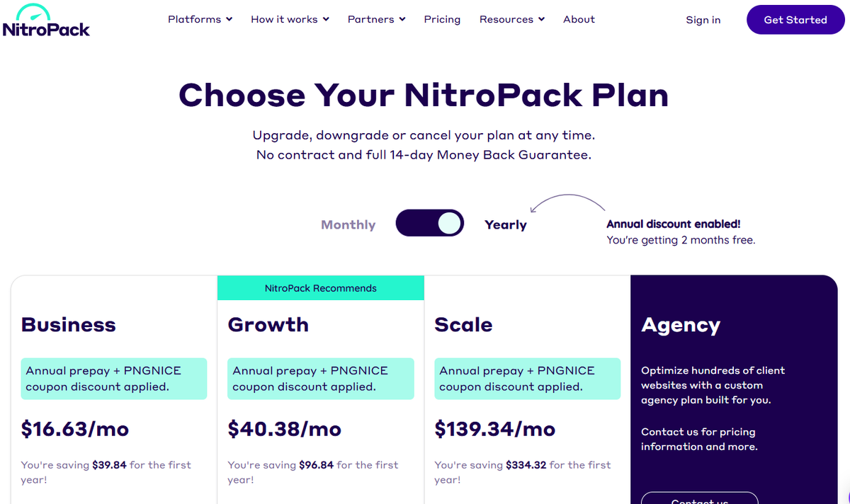
Task: Click the Scale plan coupon discount banner
Action: tap(527, 378)
